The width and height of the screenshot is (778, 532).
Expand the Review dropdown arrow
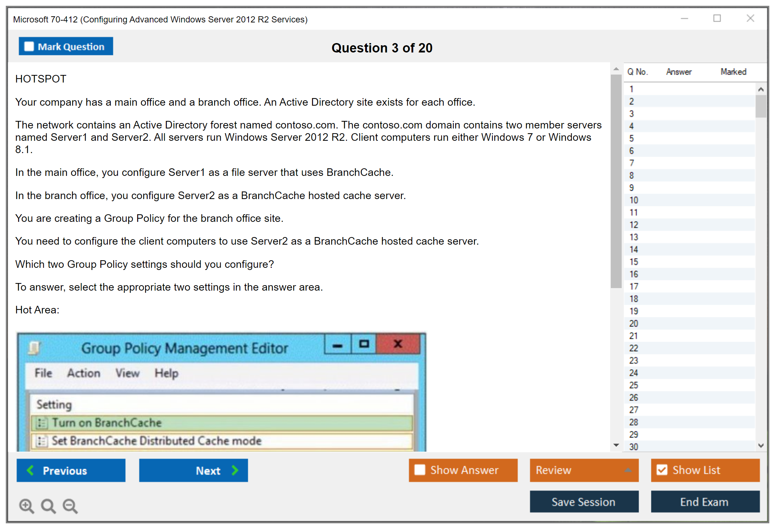pos(628,470)
